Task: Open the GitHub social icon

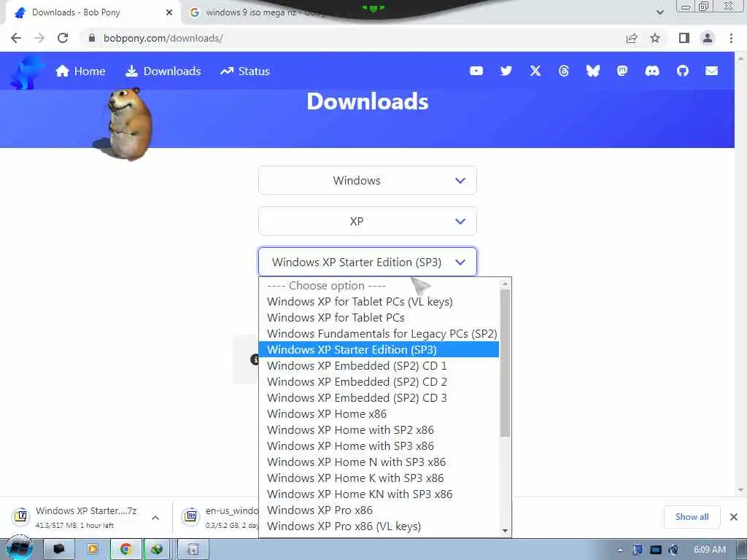Action: 683,71
